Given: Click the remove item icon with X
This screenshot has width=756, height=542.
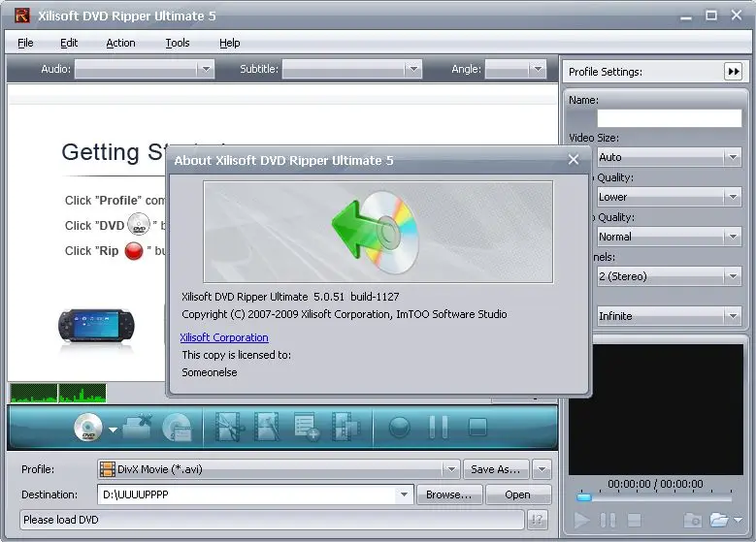Looking at the screenshot, I should [138, 427].
